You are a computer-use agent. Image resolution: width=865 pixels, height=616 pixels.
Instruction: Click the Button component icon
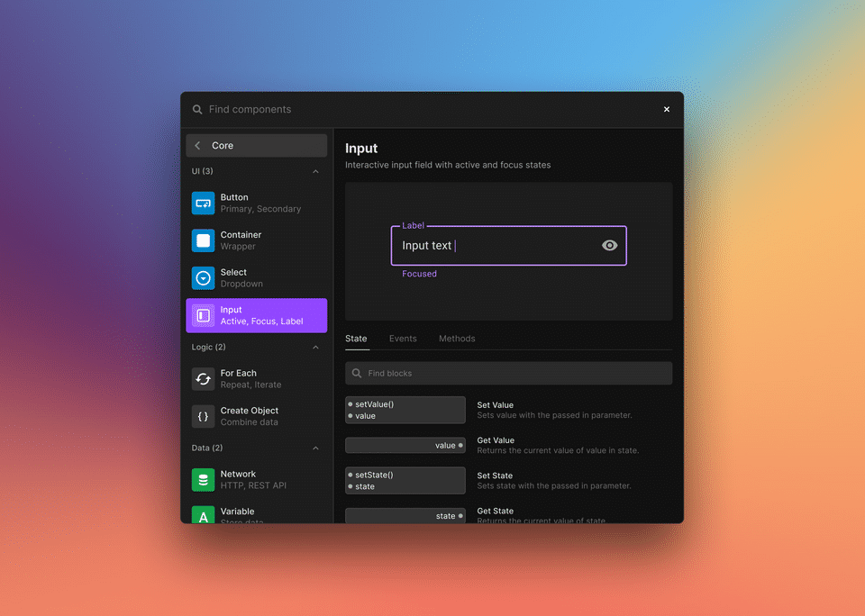[203, 203]
